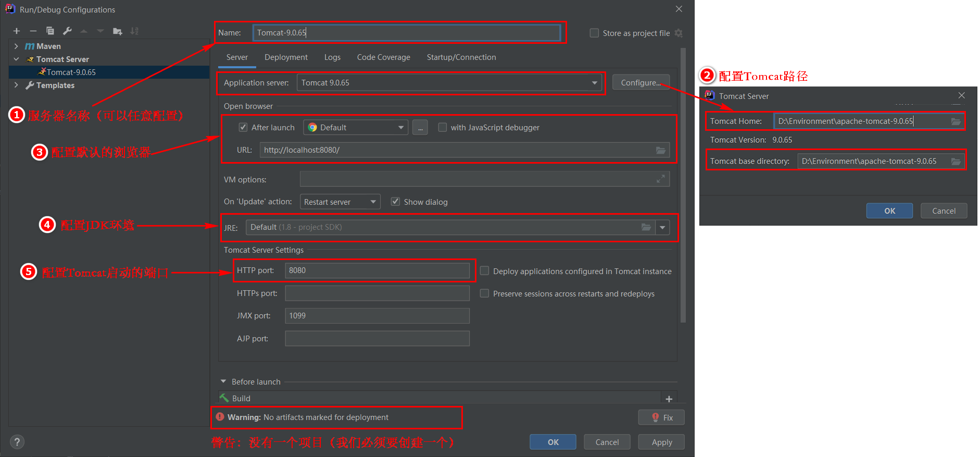
Task: Click vertical scrollbar of configuration panel
Action: (683, 185)
